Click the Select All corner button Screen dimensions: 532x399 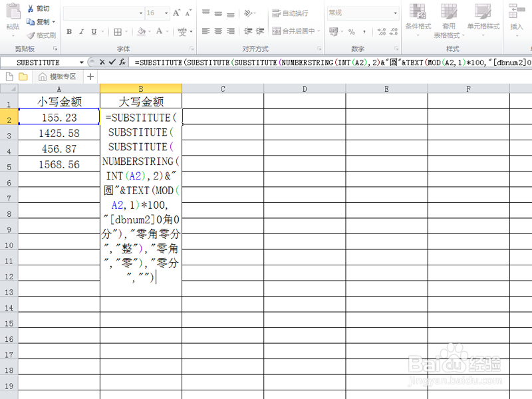click(x=9, y=89)
